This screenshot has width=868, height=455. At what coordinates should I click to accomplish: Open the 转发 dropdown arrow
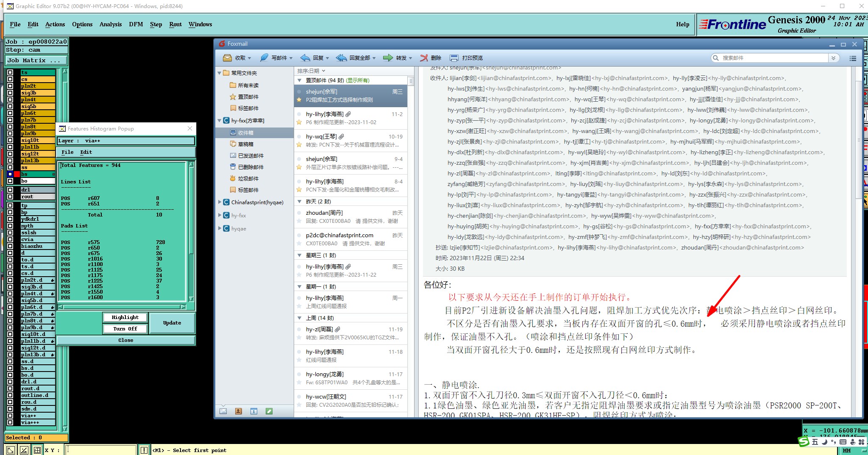click(410, 58)
